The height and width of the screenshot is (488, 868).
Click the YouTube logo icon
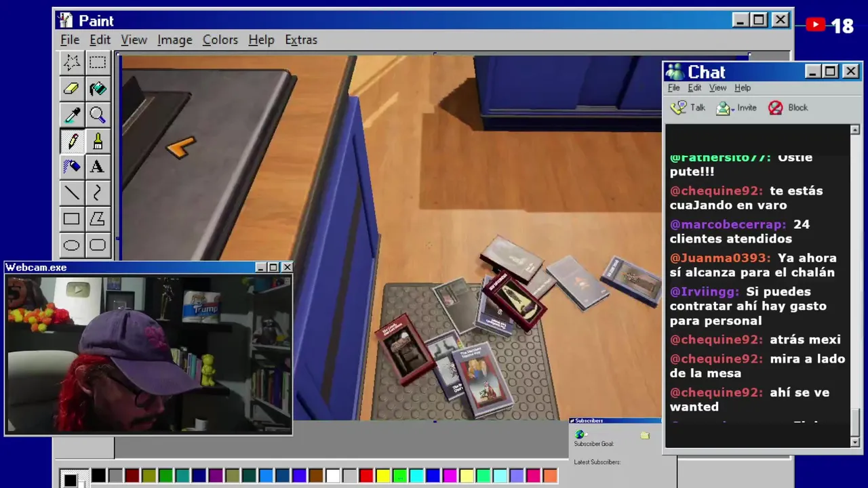point(816,25)
